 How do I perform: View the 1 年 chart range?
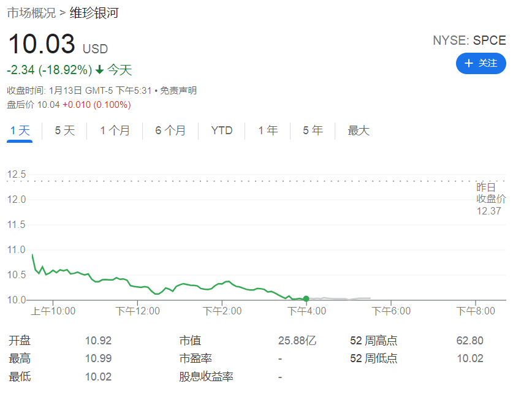click(268, 131)
